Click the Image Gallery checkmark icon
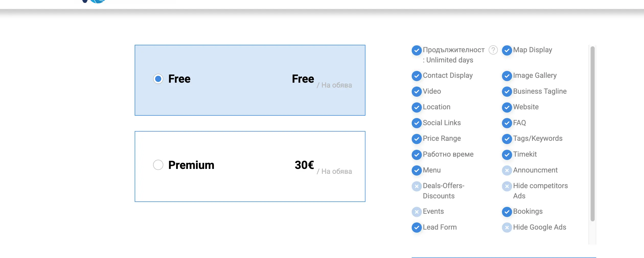The width and height of the screenshot is (644, 258). point(507,76)
